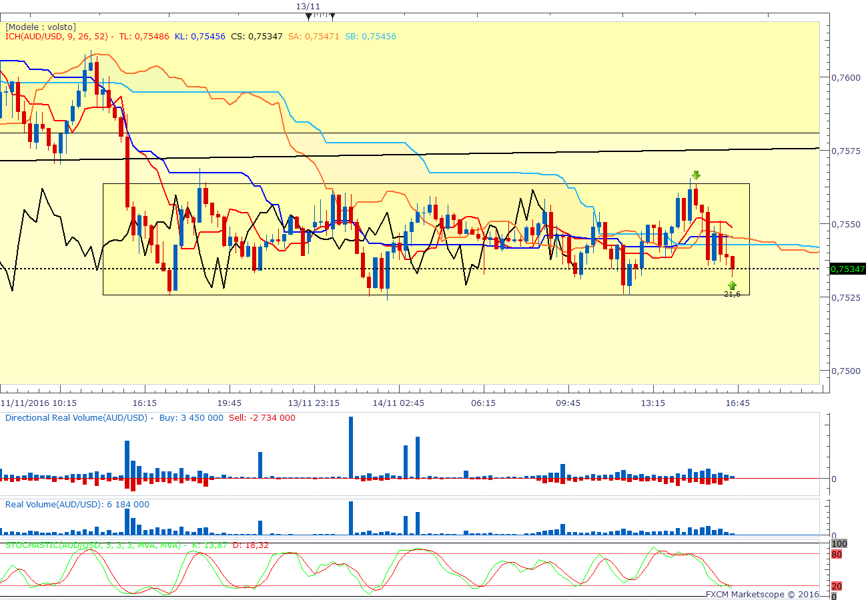The height and width of the screenshot is (600, 868).
Task: Click the "13/11 23:15" time axis label
Action: click(314, 403)
